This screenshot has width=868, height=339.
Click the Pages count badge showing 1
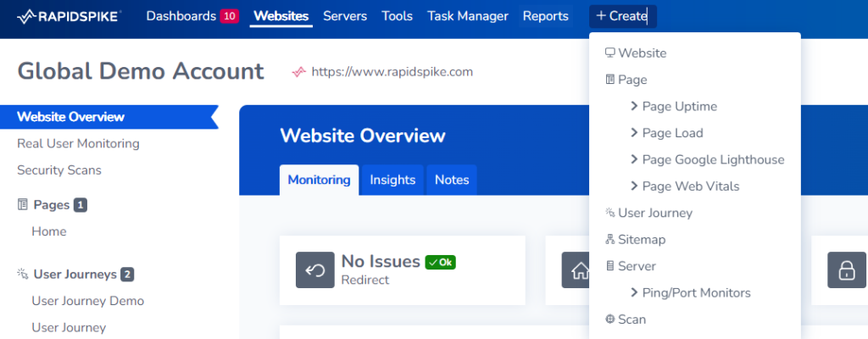tap(81, 205)
